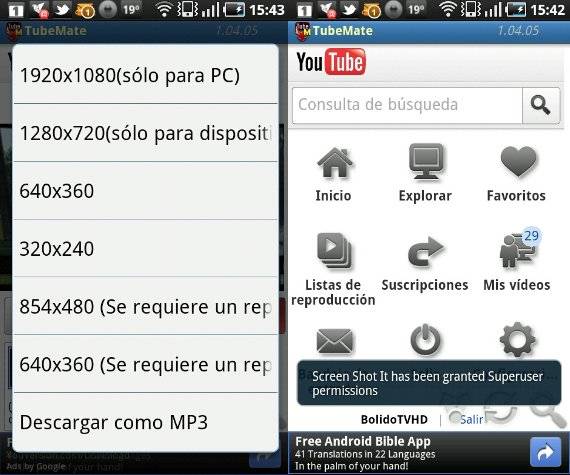Choose 640x360 (Se requiere un rep...) option

pyautogui.click(x=145, y=364)
